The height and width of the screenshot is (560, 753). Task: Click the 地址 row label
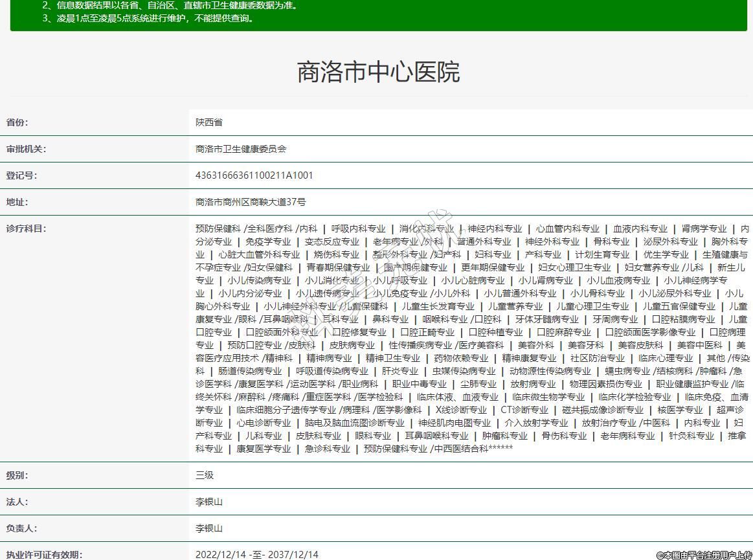click(17, 202)
